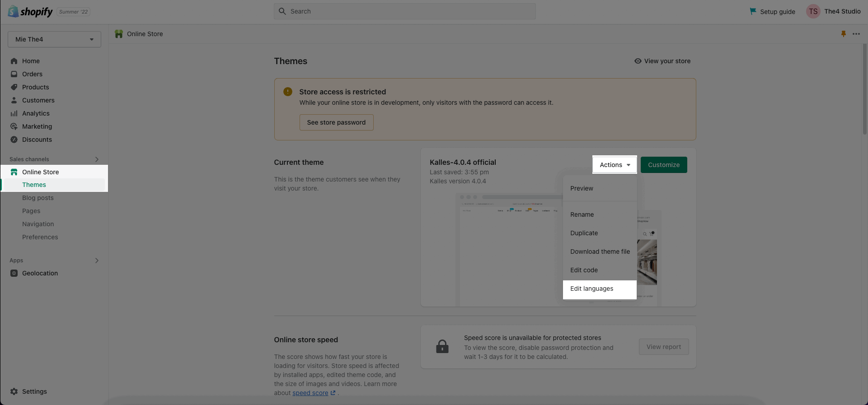Click the search magnifier icon
868x405 pixels.
pyautogui.click(x=282, y=11)
